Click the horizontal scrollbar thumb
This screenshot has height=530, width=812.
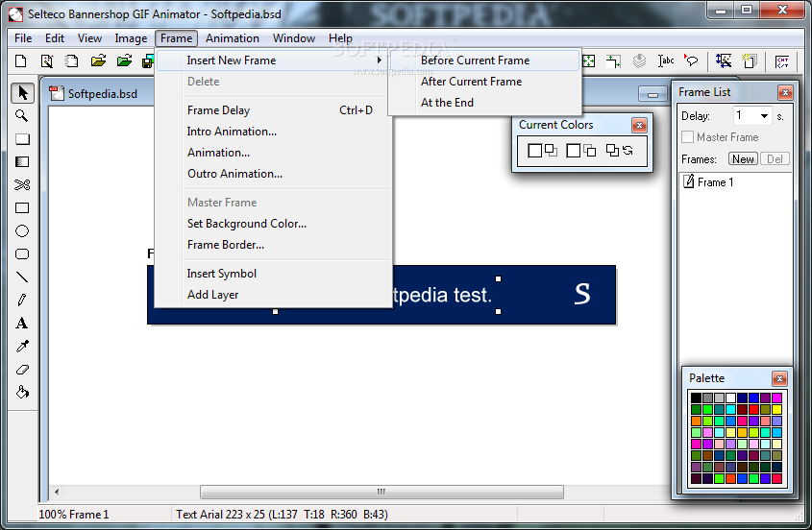(x=381, y=492)
